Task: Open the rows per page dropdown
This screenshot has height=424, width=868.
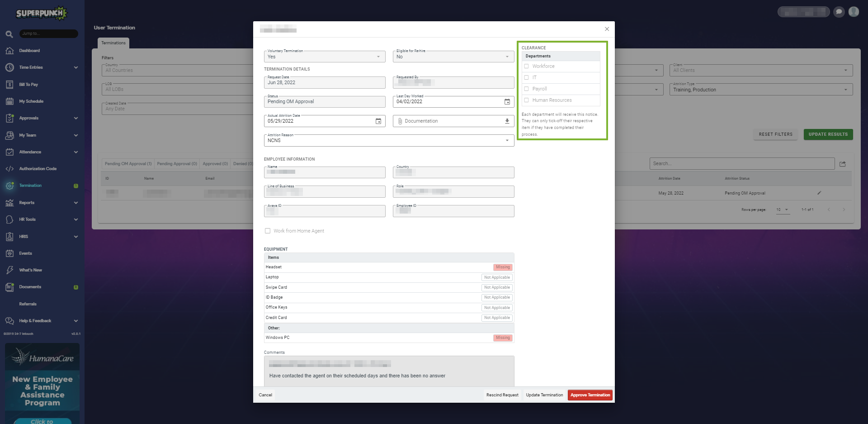Action: [783, 210]
